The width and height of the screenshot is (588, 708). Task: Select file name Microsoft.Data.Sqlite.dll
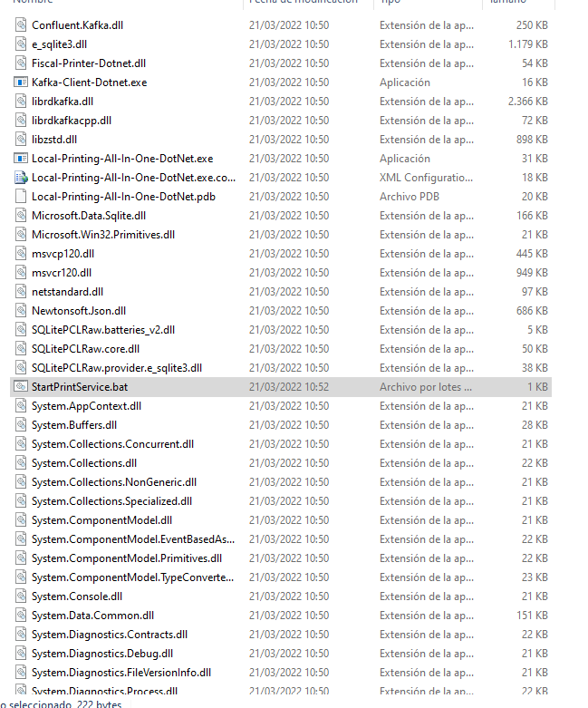pyautogui.click(x=89, y=216)
